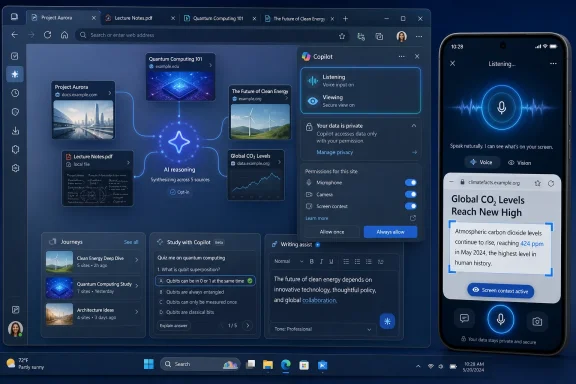Expand the Quantum Computing Study journey

pos(137,286)
